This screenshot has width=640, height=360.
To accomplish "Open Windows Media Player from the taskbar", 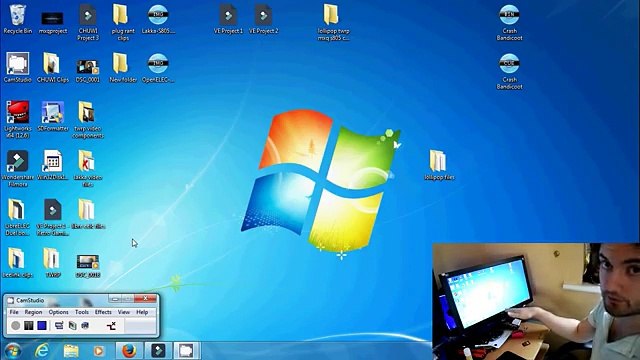I will click(98, 351).
